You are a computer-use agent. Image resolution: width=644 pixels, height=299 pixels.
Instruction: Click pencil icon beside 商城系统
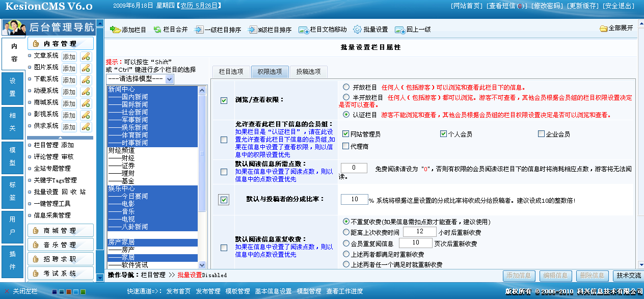click(86, 103)
